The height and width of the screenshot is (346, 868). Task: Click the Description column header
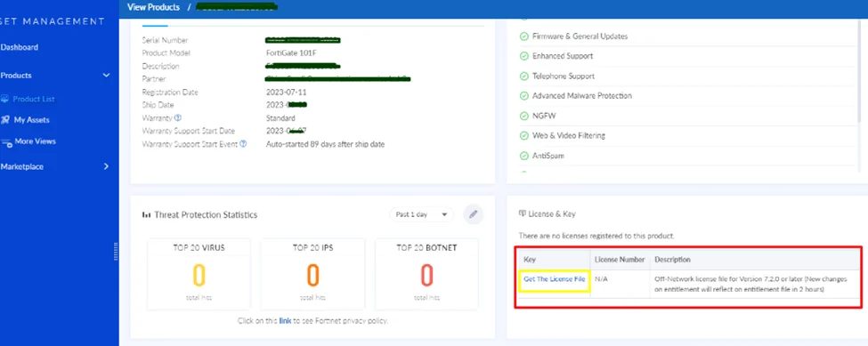point(673,259)
